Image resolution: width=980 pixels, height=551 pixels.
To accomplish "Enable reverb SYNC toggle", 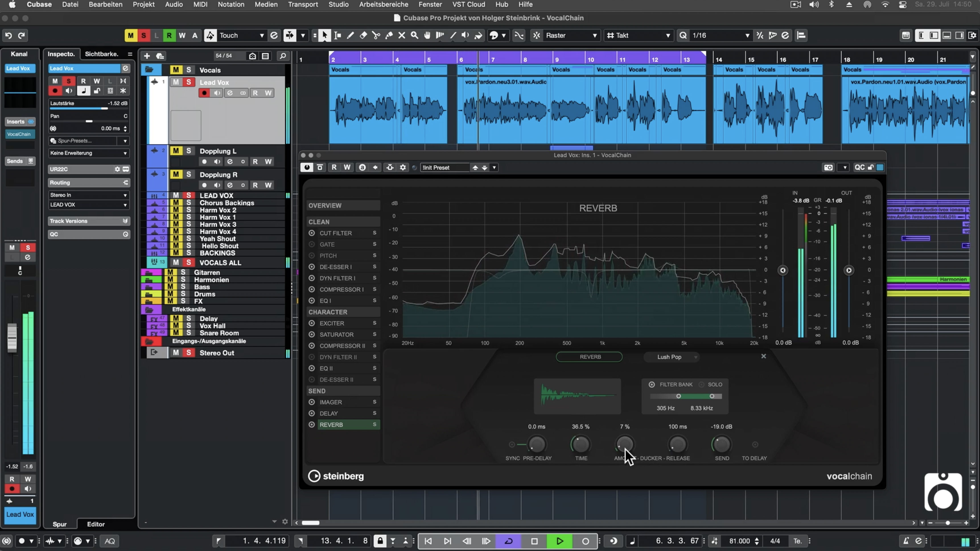I will coord(512,445).
